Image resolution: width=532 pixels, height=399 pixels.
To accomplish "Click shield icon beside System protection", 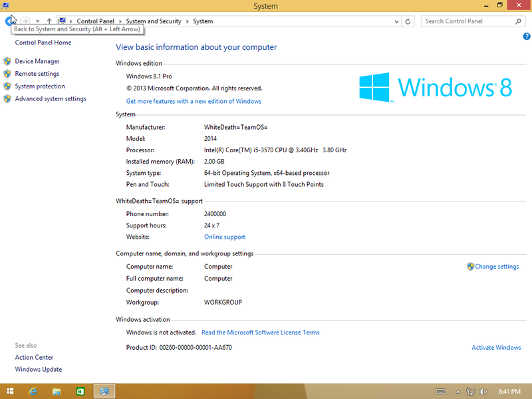I will point(7,86).
